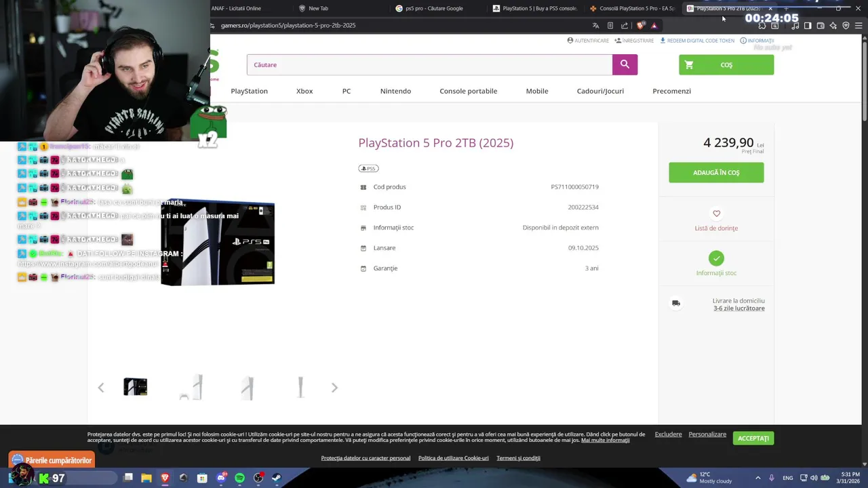
Task: Show previous gallery thumbnails arrow
Action: click(x=101, y=388)
